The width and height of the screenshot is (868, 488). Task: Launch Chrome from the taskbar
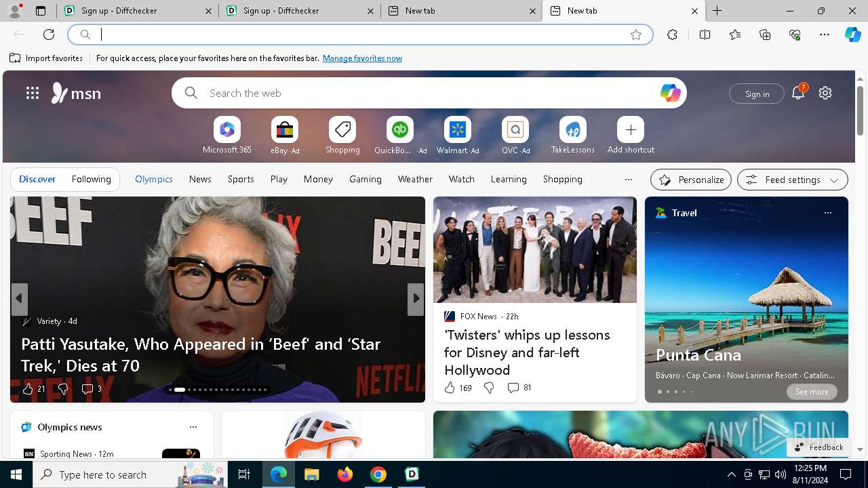(x=378, y=474)
